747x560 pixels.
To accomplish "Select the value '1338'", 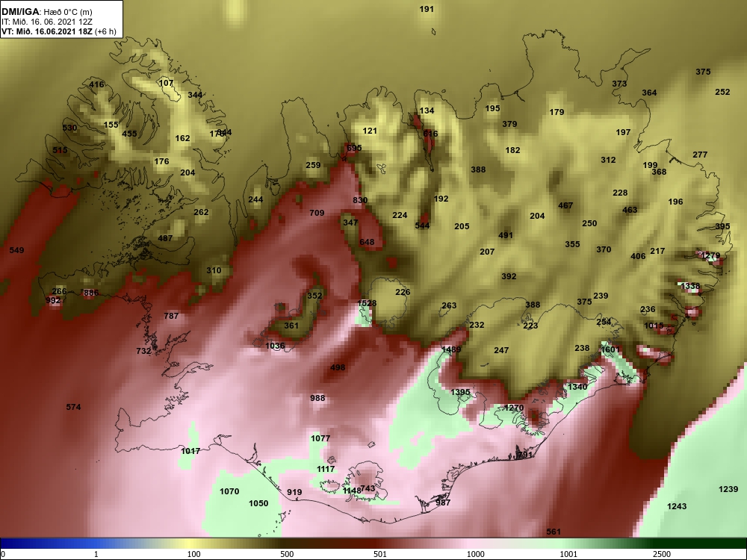I will [x=690, y=286].
